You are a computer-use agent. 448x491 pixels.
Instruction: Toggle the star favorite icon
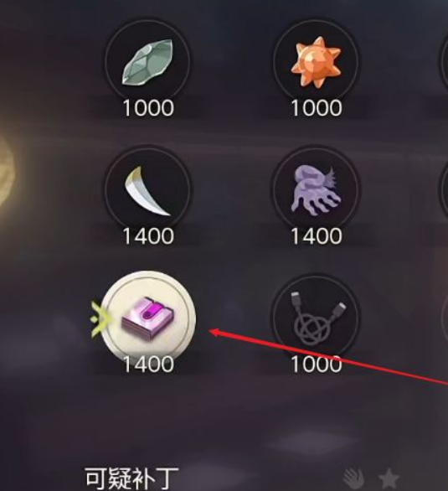pos(389,478)
